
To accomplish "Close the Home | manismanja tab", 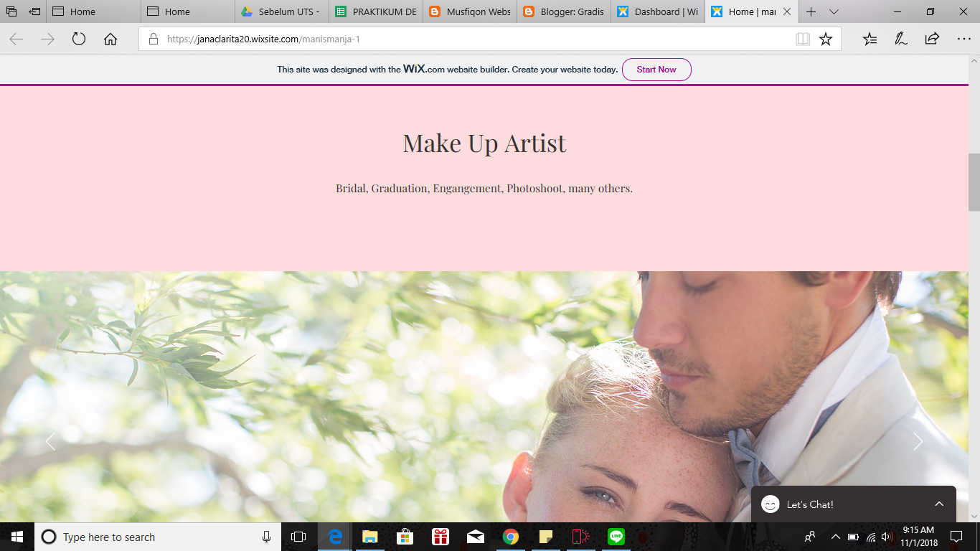I will click(x=787, y=11).
